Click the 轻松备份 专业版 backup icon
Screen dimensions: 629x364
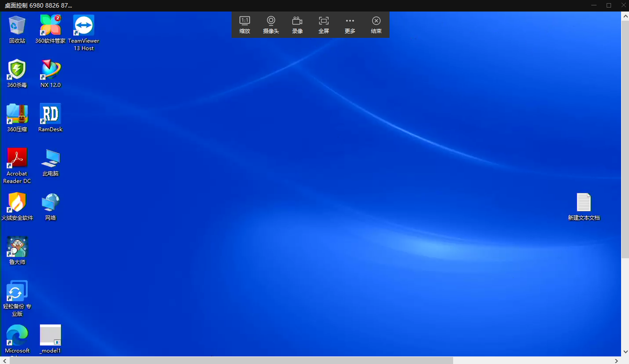[x=17, y=299]
